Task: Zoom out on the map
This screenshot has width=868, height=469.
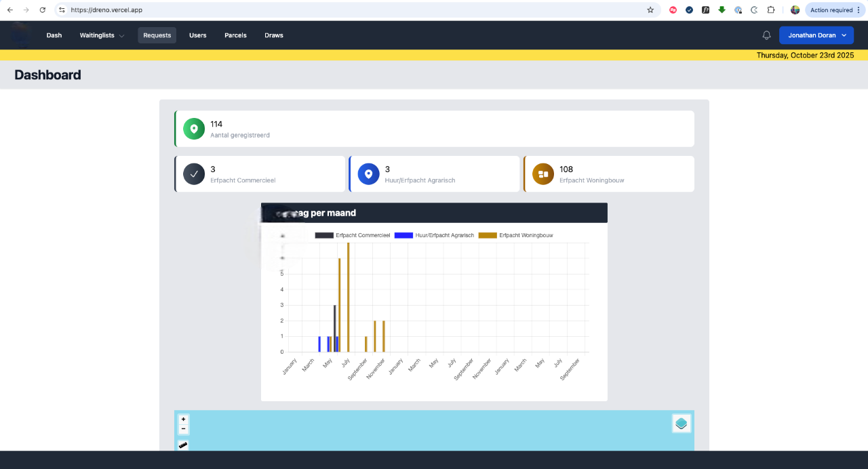Action: (x=183, y=429)
